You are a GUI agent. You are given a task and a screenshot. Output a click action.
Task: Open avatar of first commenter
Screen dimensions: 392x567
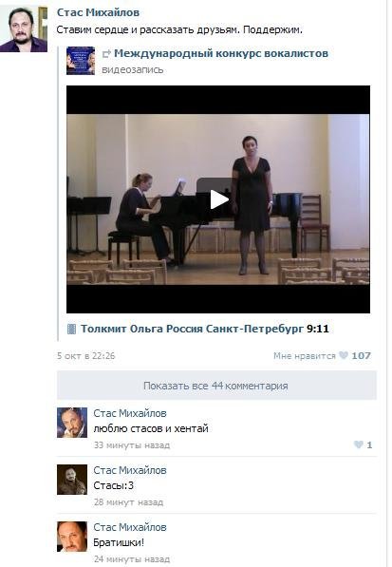(72, 423)
